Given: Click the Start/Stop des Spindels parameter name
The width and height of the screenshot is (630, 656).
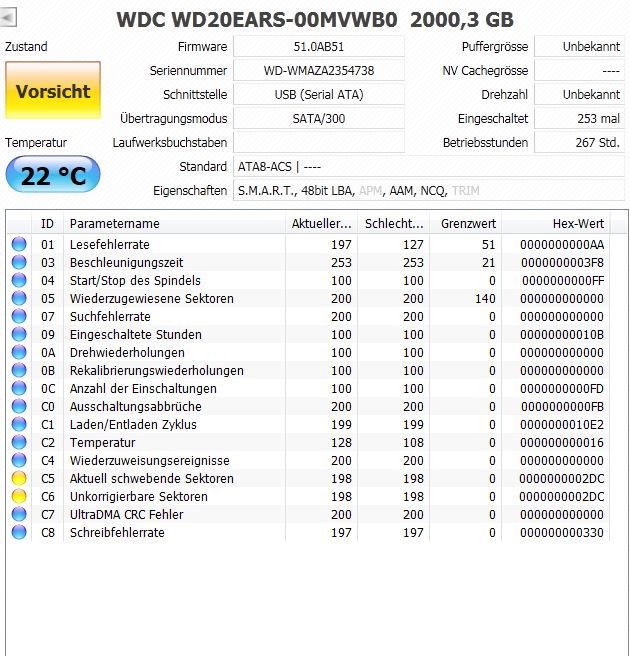Looking at the screenshot, I should (135, 280).
